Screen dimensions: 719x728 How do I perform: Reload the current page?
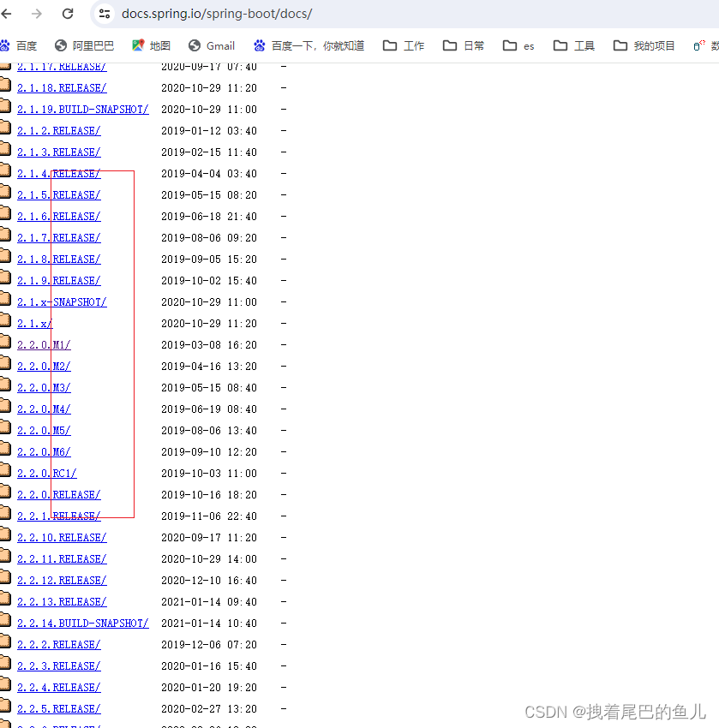point(69,15)
